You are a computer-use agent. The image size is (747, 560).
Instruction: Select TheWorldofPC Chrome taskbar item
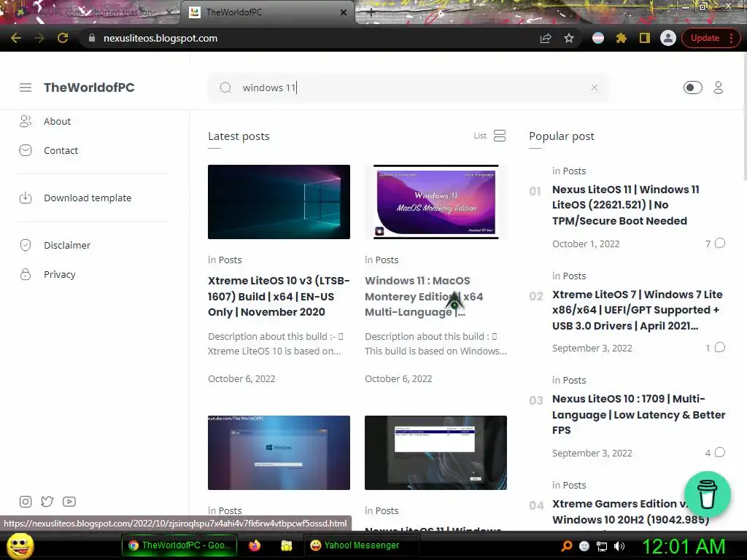(180, 545)
